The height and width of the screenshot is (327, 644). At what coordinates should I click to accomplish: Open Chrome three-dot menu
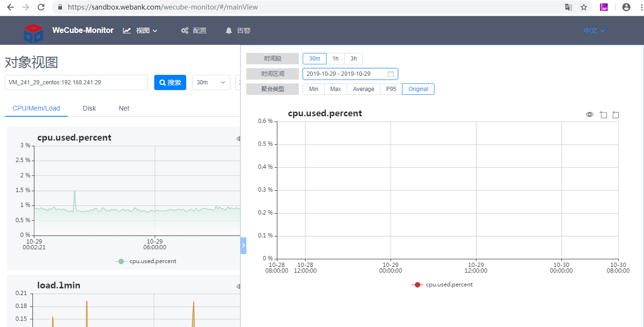coord(641,7)
